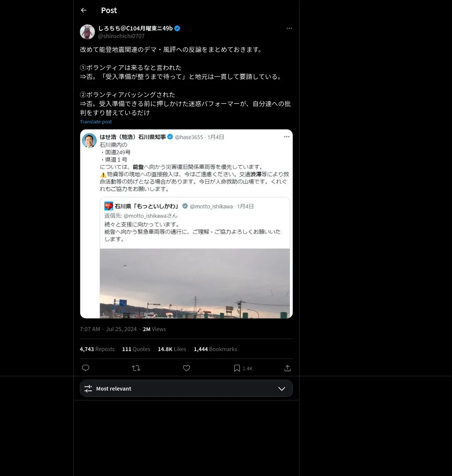Open the 14.8K Likes count
452x476 pixels.
pos(172,349)
